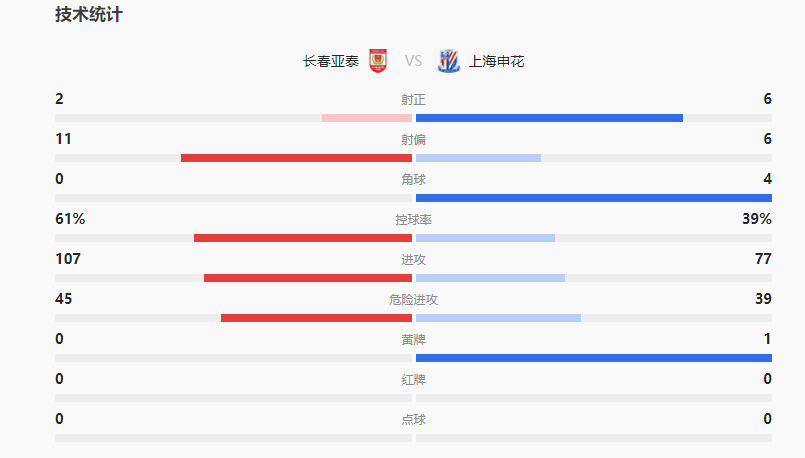805x458 pixels.
Task: Click the 点球 stat label
Action: 413,420
